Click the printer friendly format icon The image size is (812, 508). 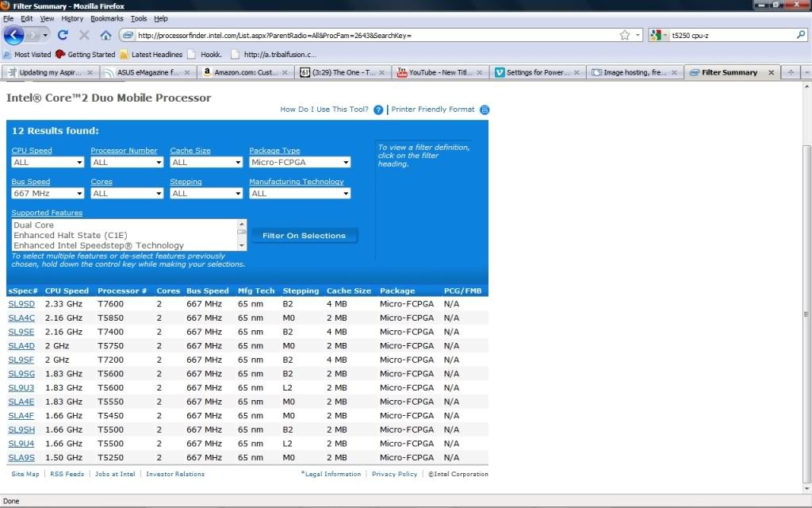point(485,110)
